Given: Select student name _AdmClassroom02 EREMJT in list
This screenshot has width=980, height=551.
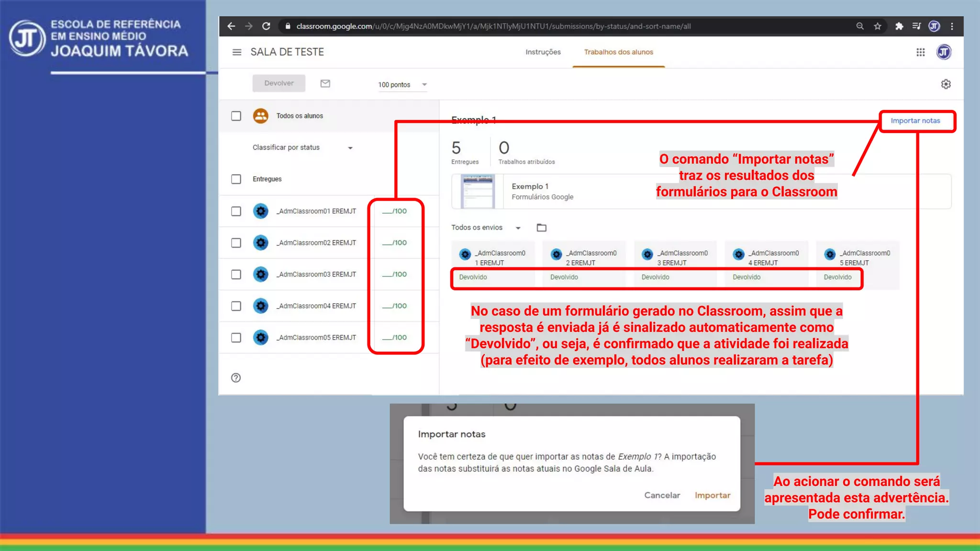Looking at the screenshot, I should tap(316, 243).
